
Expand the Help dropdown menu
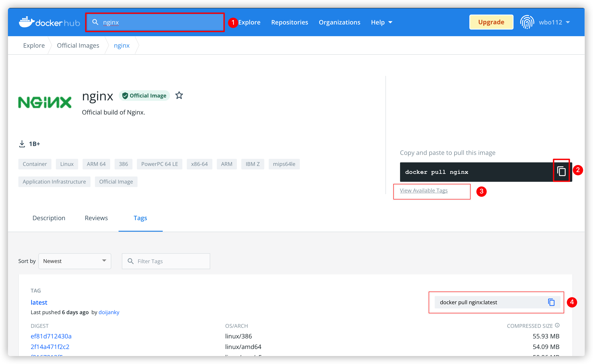(x=381, y=22)
